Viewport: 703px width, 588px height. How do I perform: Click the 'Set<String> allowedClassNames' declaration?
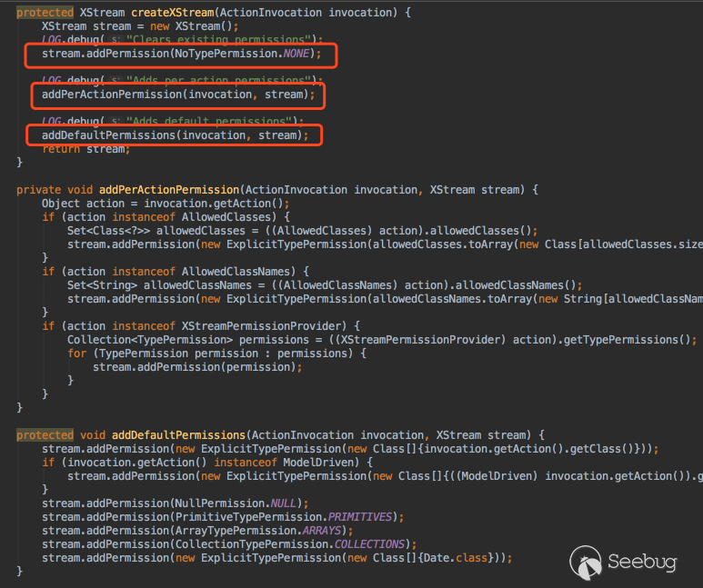(x=159, y=285)
